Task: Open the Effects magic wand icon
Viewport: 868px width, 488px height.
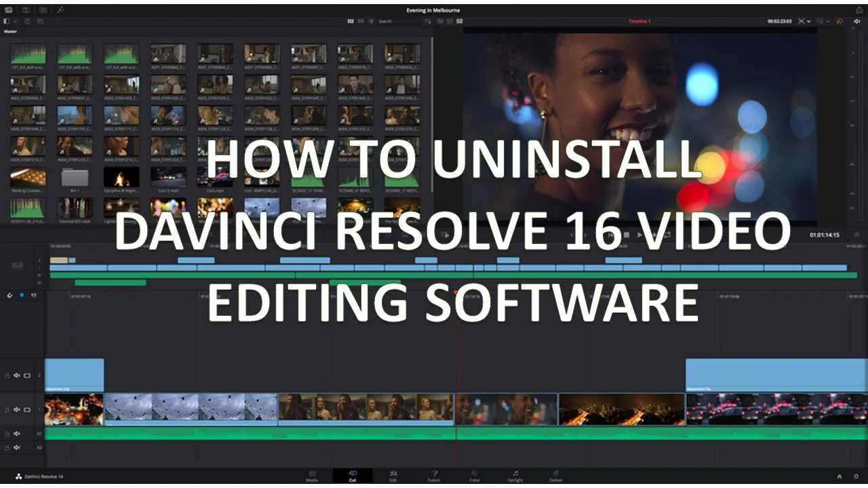Action: coord(60,10)
